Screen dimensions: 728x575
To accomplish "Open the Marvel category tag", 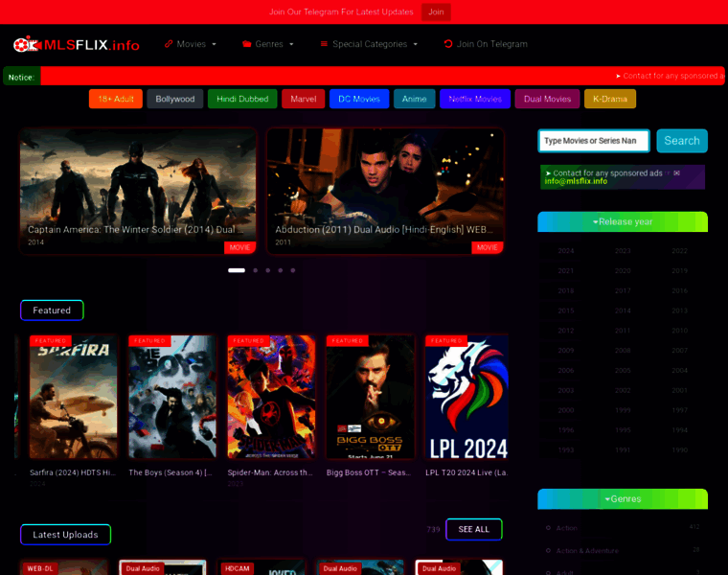I will coord(304,99).
